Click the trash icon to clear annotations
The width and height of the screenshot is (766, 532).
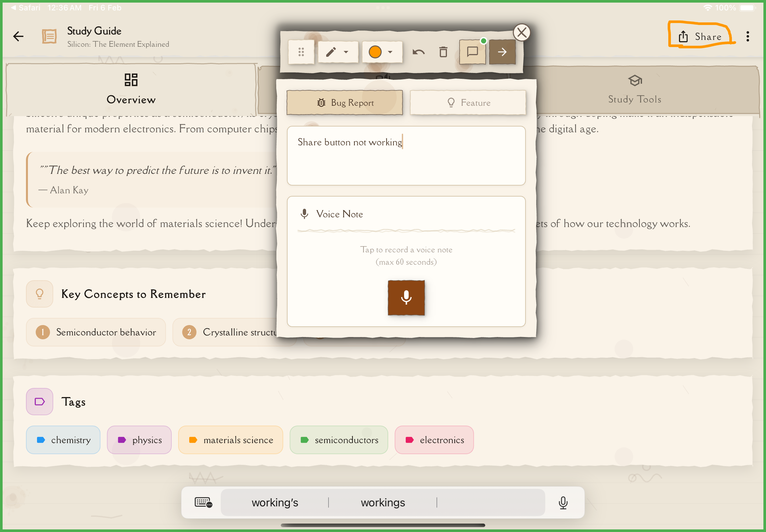(x=443, y=52)
